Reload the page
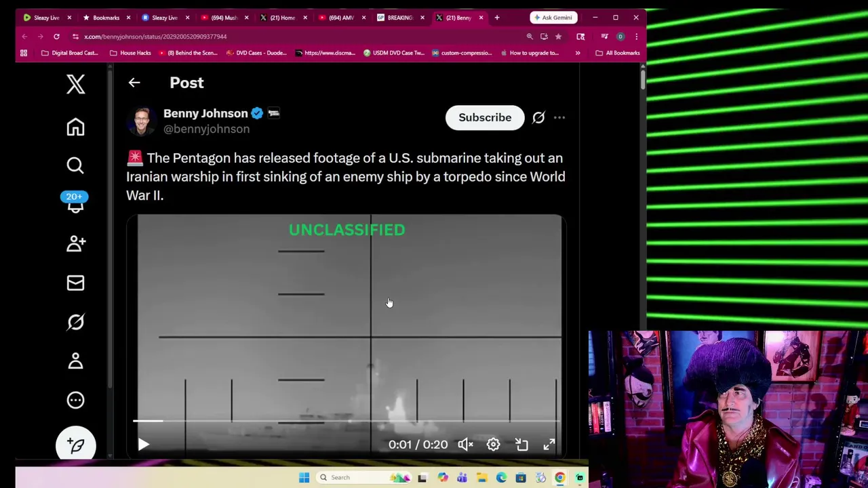Viewport: 868px width, 488px height. (56, 37)
